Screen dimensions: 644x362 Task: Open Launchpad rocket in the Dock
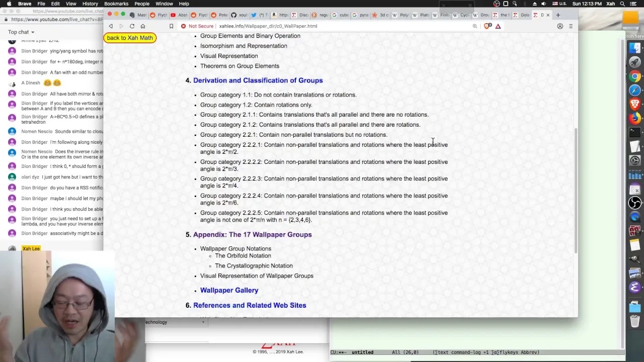[x=635, y=62]
